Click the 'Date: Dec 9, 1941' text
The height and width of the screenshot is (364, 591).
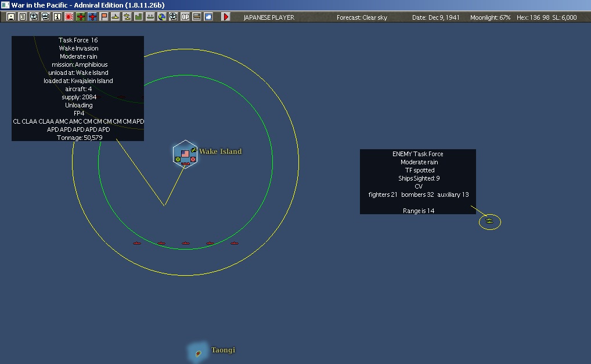tap(436, 17)
